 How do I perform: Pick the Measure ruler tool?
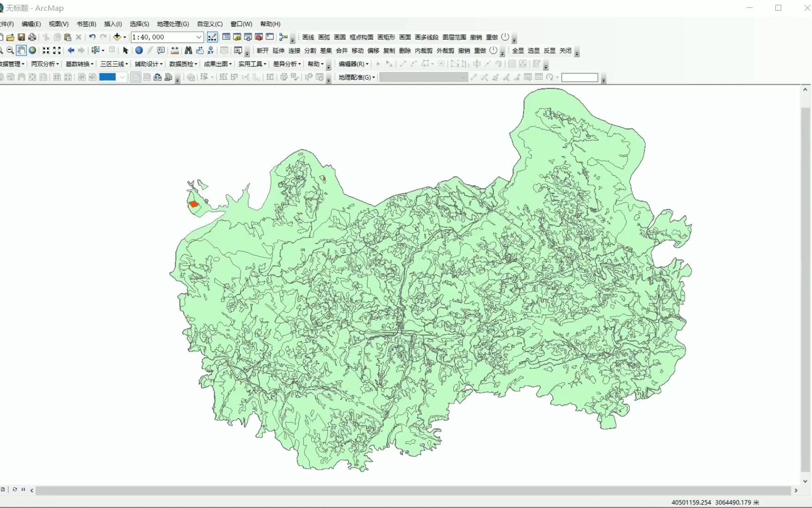(x=175, y=50)
